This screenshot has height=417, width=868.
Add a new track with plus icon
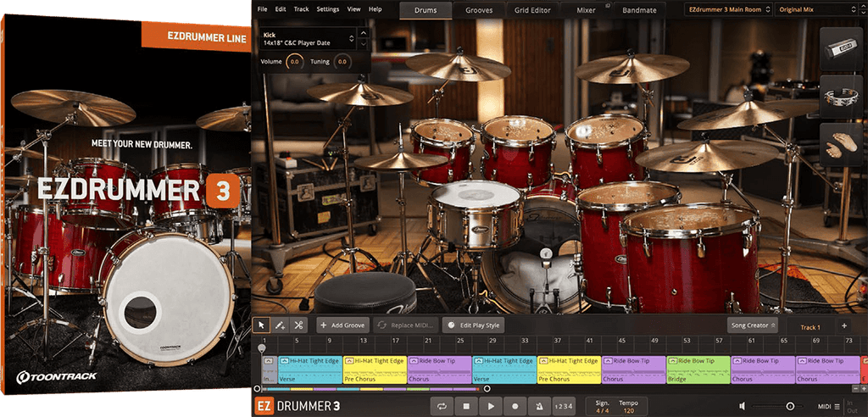pos(844,325)
